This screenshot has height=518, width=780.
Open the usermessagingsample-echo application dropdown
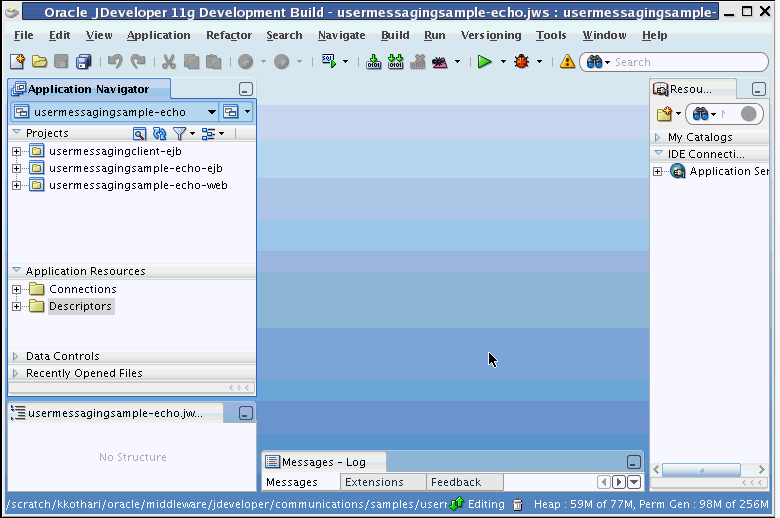pyautogui.click(x=211, y=112)
